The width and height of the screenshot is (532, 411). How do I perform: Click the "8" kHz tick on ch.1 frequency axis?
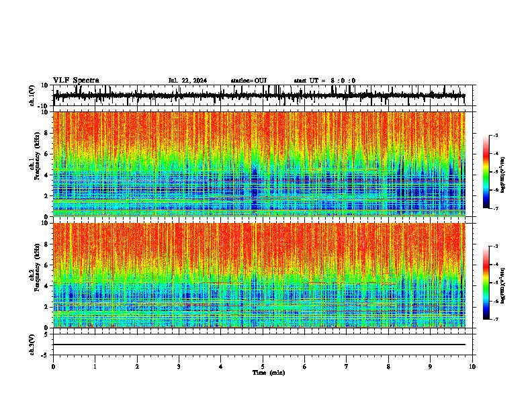click(47, 133)
